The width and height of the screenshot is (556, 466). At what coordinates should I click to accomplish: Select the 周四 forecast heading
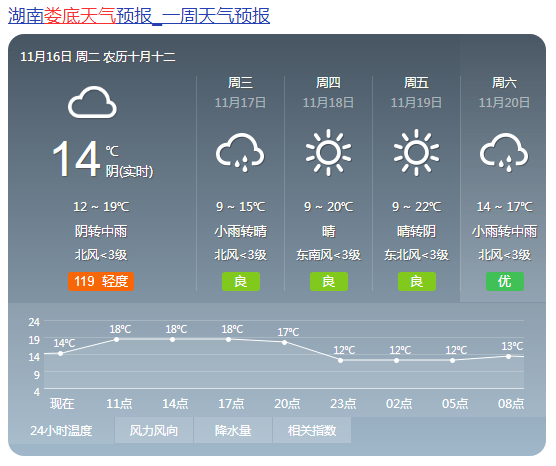tap(328, 83)
